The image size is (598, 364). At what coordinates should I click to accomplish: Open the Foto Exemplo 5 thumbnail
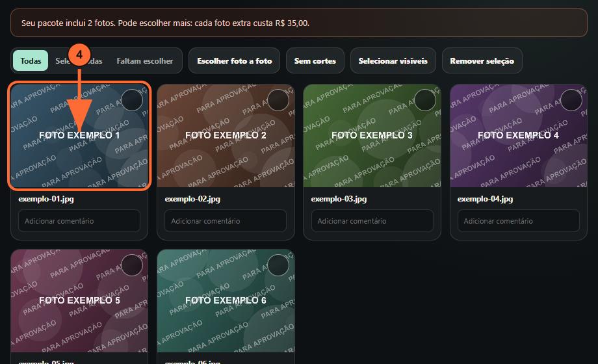coord(79,301)
